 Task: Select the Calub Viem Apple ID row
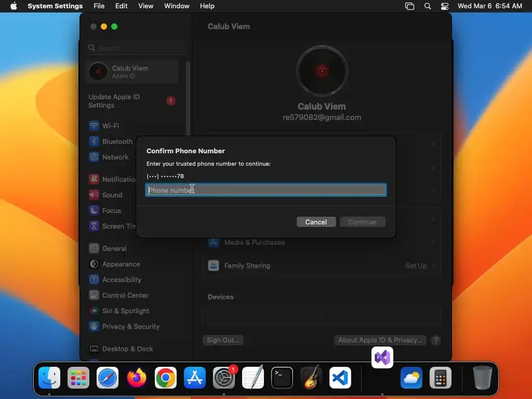pyautogui.click(x=132, y=72)
